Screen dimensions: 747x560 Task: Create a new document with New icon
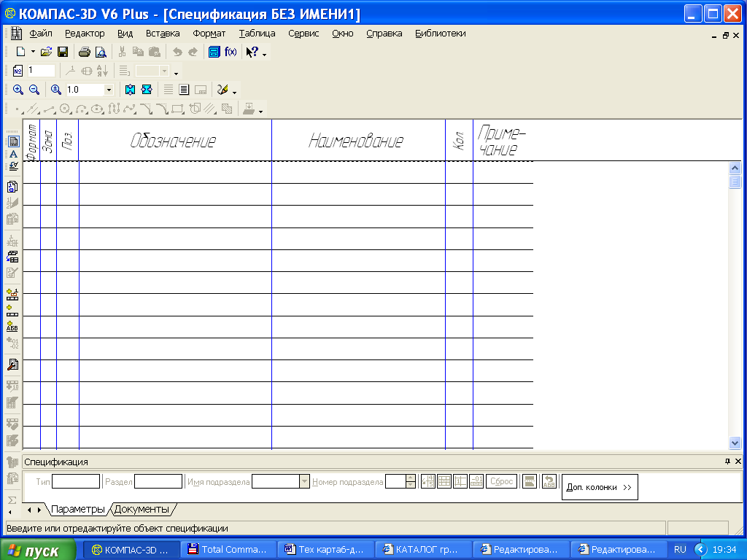(20, 52)
